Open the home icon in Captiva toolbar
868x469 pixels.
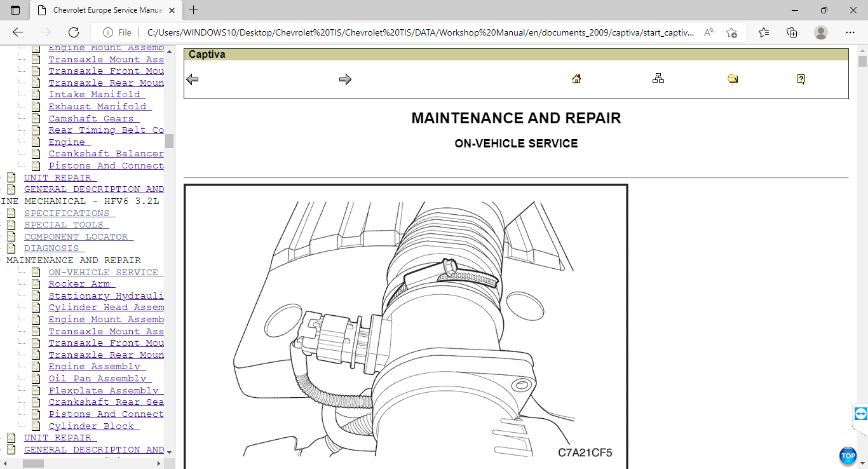pos(576,79)
